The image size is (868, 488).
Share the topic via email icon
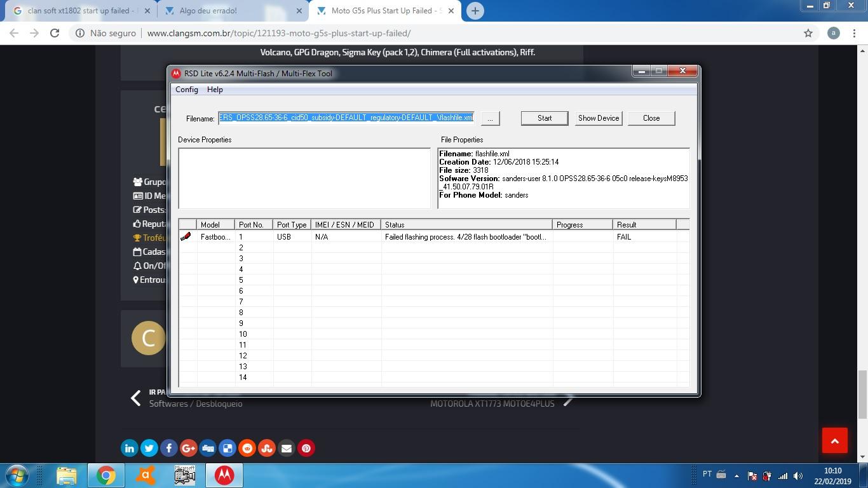[x=287, y=448]
